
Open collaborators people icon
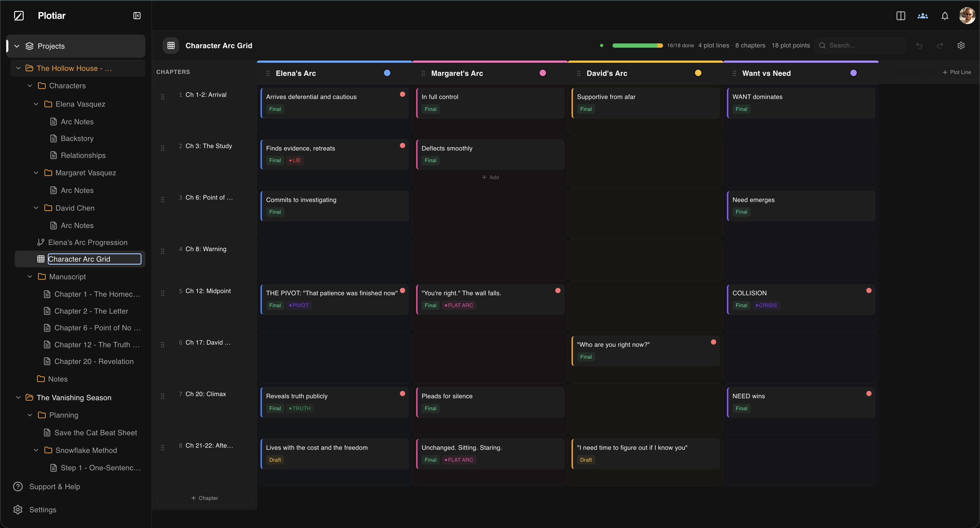923,16
